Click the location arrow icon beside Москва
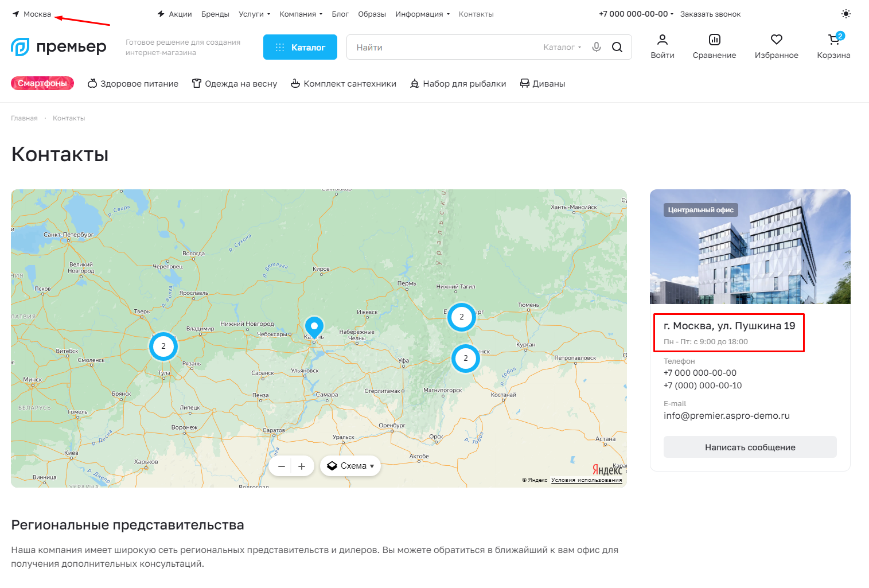The width and height of the screenshot is (869, 588). tap(16, 14)
